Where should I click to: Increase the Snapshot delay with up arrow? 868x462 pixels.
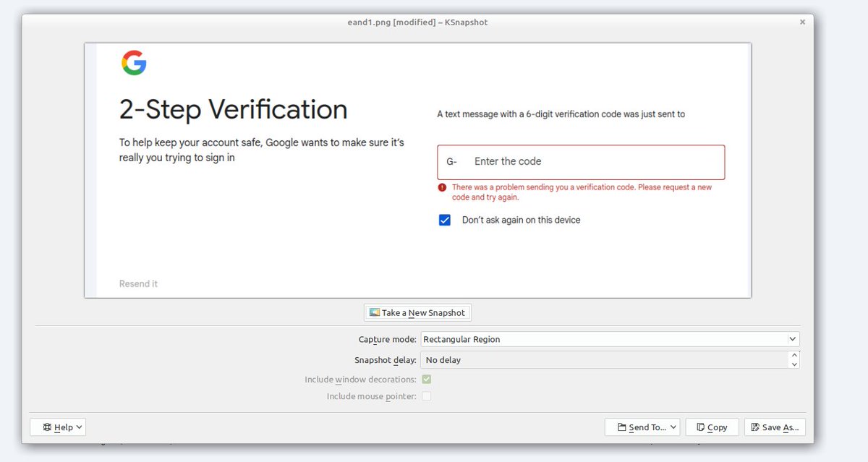[x=795, y=355]
